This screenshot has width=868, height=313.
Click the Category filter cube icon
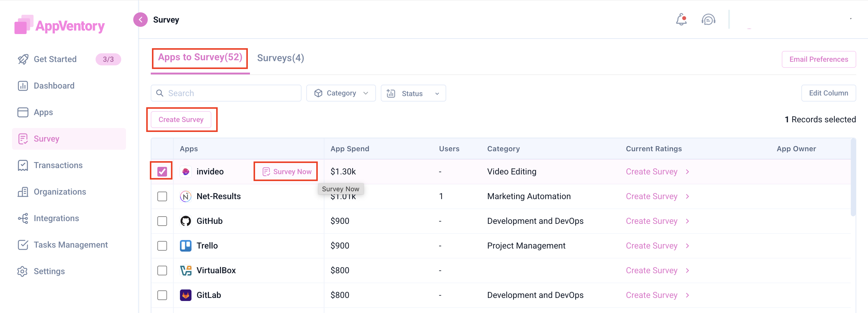(318, 93)
